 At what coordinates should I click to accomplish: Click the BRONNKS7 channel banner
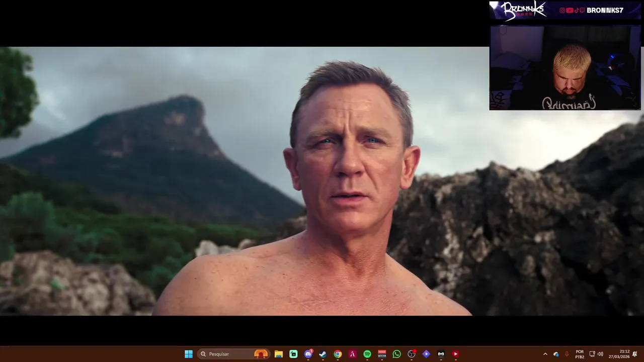pyautogui.click(x=565, y=10)
